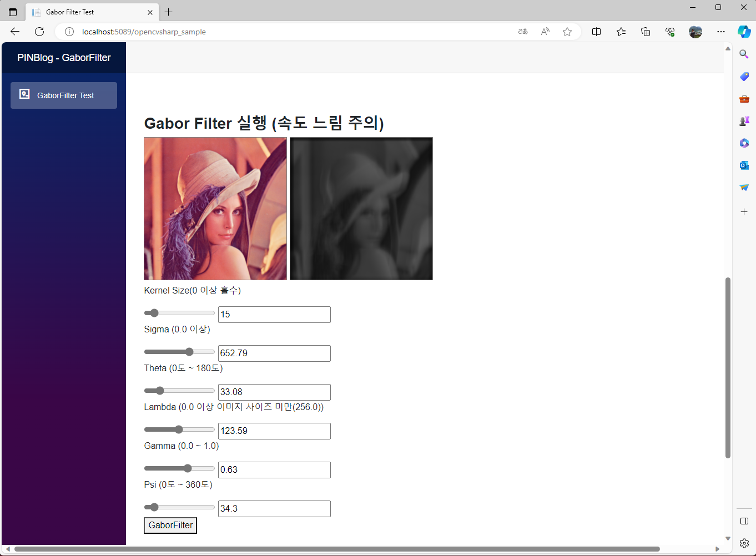The width and height of the screenshot is (756, 556).
Task: Open the Copilot sidebar
Action: [744, 32]
